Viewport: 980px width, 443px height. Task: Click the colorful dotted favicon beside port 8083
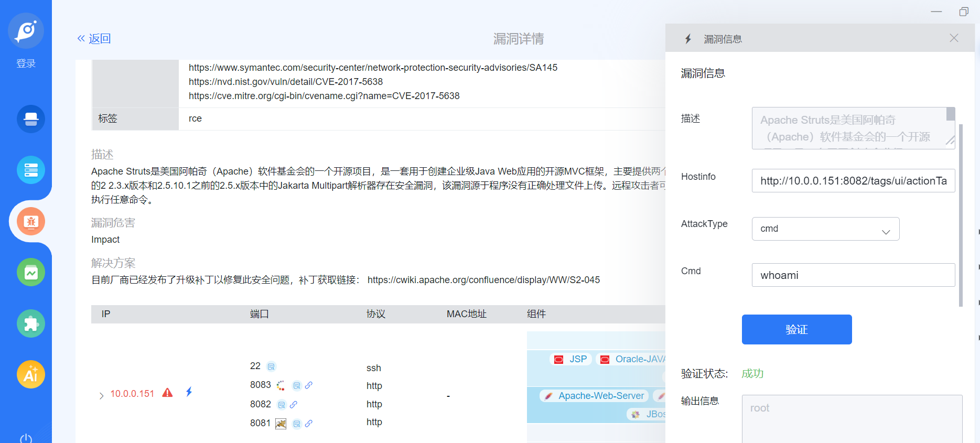[281, 385]
